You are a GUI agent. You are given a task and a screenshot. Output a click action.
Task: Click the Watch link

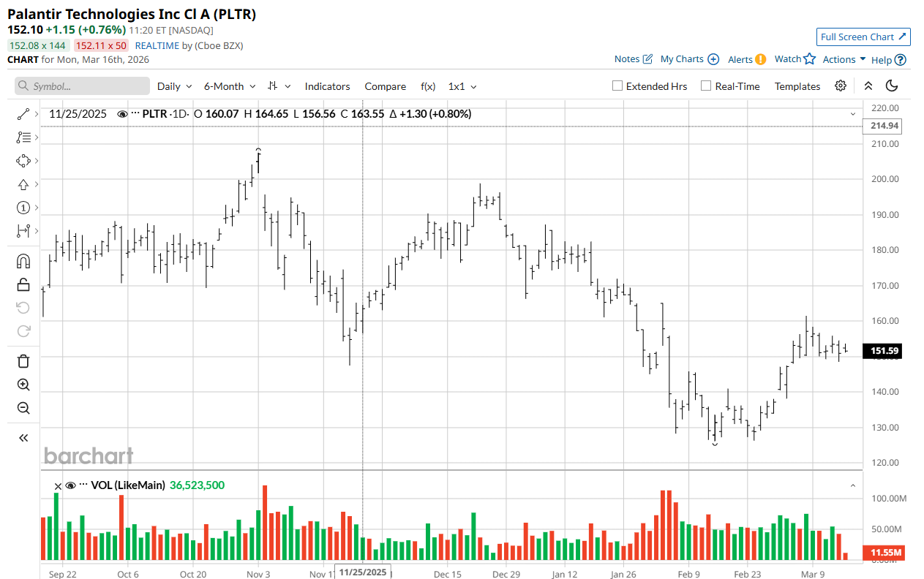[x=788, y=59]
